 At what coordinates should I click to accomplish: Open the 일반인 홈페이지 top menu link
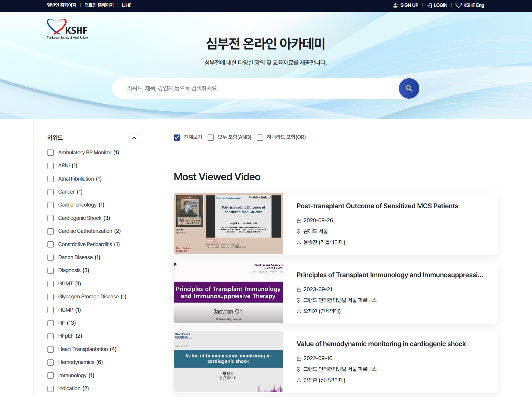[61, 5]
